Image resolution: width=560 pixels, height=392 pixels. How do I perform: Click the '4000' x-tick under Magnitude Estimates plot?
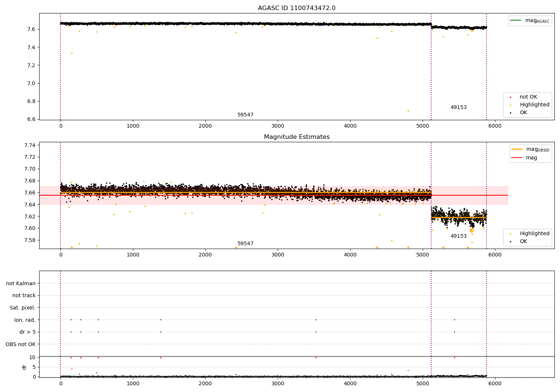coord(350,255)
